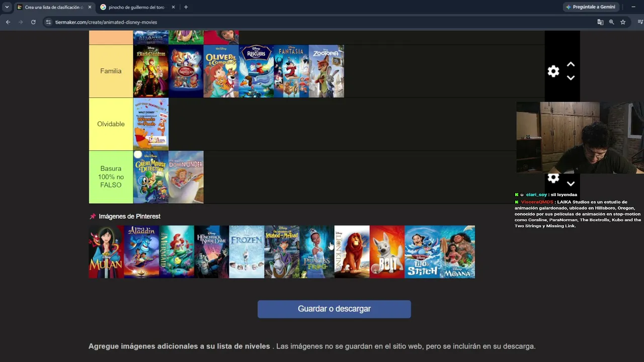
Task: Click chat username clari_soy
Action: 536,195
